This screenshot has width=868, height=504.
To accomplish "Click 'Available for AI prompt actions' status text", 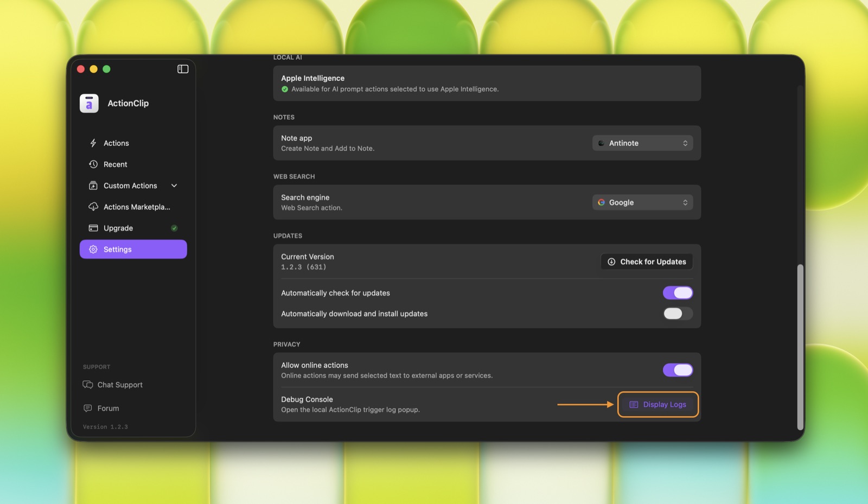I will pyautogui.click(x=395, y=89).
